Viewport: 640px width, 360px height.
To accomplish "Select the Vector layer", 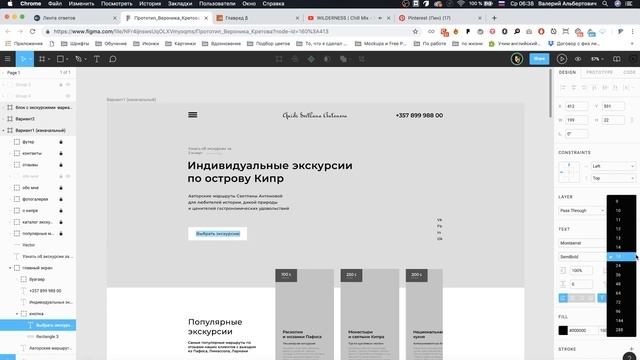I will tap(38, 245).
